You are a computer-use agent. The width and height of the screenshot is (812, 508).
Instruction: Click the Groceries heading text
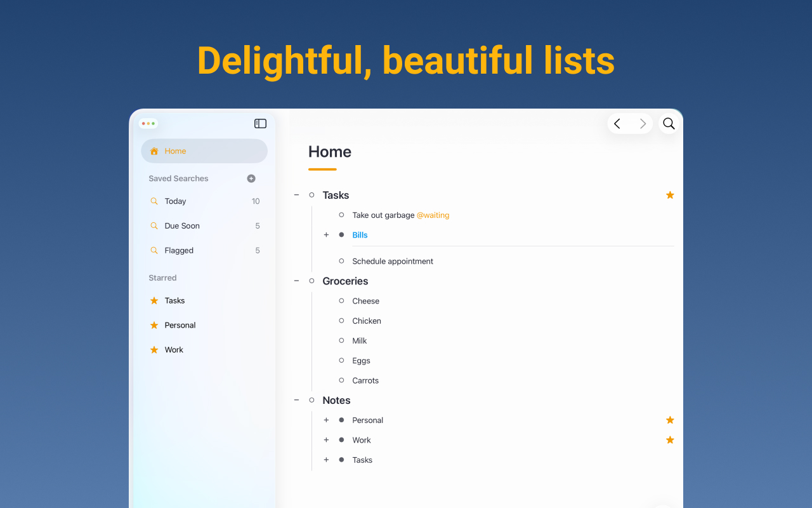click(345, 281)
